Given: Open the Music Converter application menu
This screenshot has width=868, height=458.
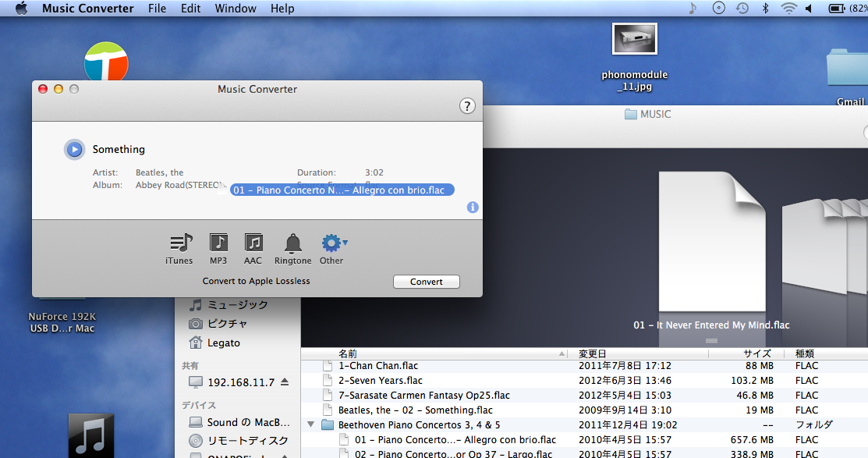Looking at the screenshot, I should (x=88, y=9).
